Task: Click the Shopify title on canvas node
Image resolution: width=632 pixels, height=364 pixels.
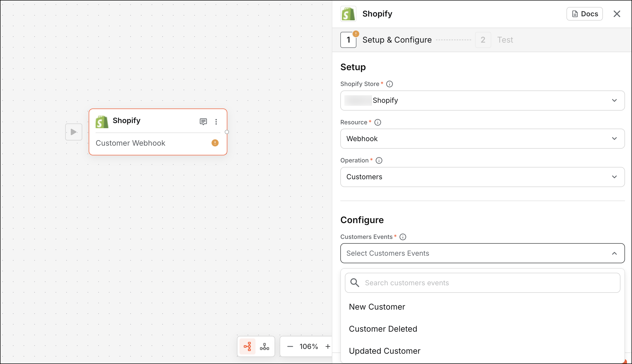Action: (127, 121)
